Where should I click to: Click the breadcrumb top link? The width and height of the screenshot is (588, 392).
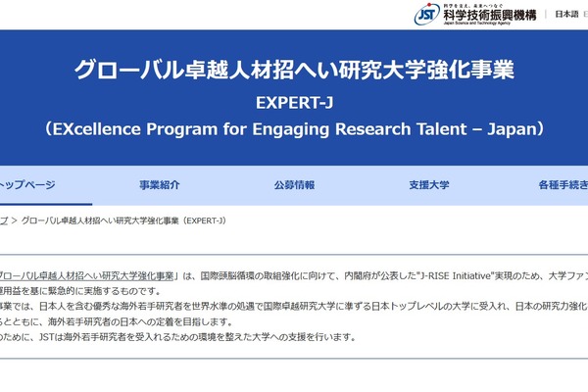pos(3,220)
